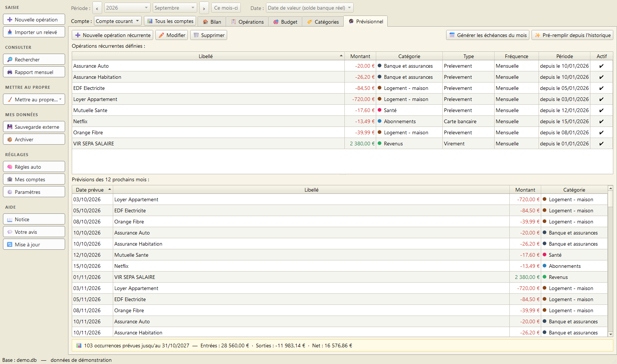This screenshot has height=364, width=617.
Task: Click the plus icon of Nouvelle opération
Action: pos(10,20)
